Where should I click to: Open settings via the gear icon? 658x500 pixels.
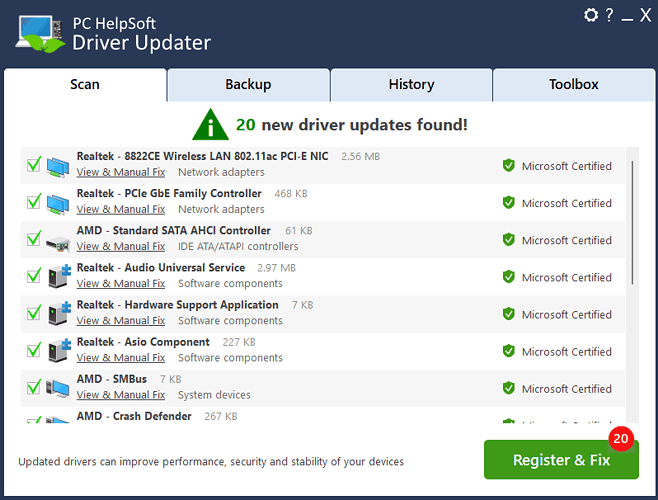point(591,15)
